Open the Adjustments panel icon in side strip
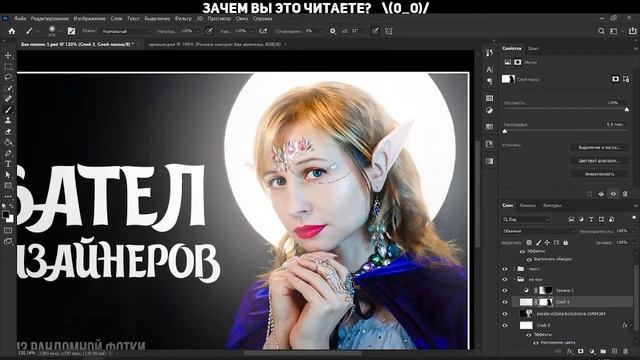Image resolution: width=640 pixels, height=360 pixels. click(489, 110)
